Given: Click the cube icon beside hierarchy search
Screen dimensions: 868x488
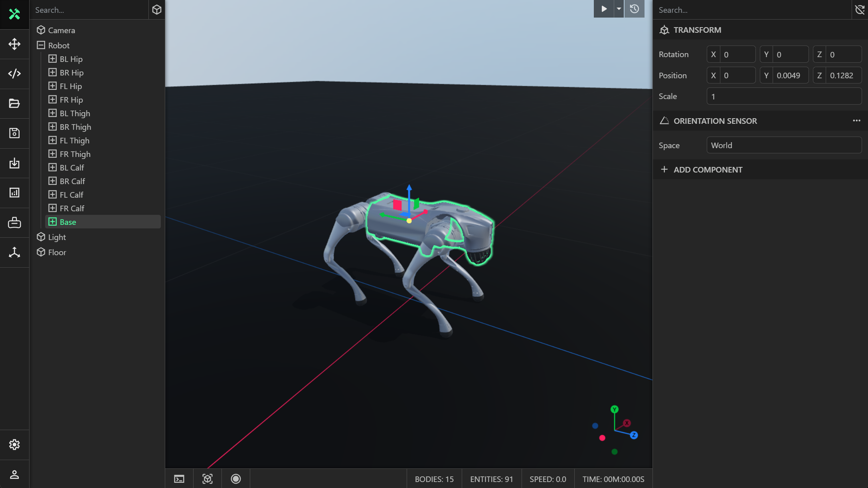Looking at the screenshot, I should tap(157, 10).
